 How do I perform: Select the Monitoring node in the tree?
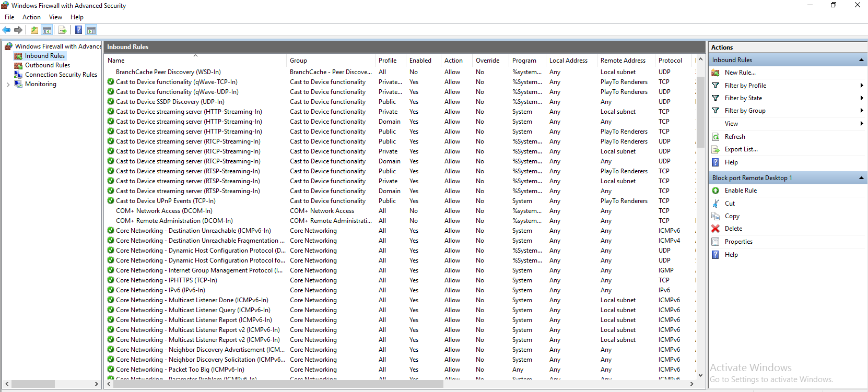41,84
